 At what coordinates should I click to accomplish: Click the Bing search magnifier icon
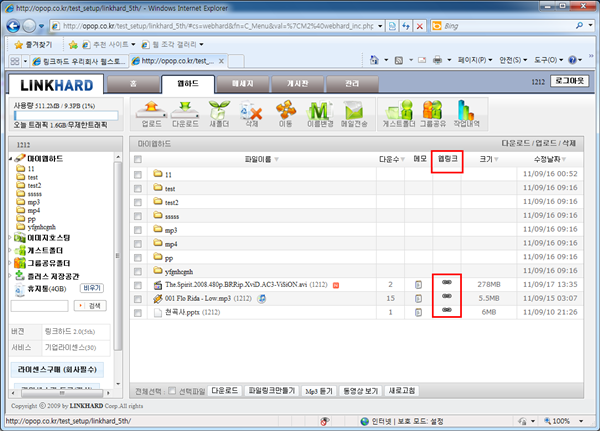pyautogui.click(x=580, y=26)
